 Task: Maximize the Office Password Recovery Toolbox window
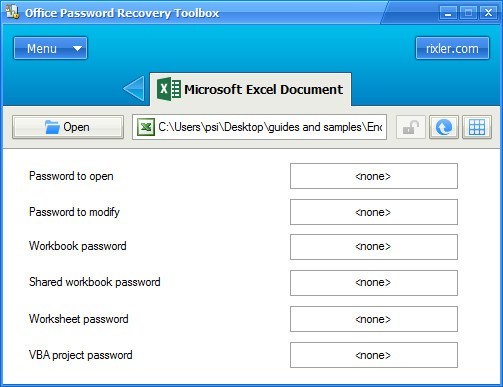pyautogui.click(x=468, y=13)
